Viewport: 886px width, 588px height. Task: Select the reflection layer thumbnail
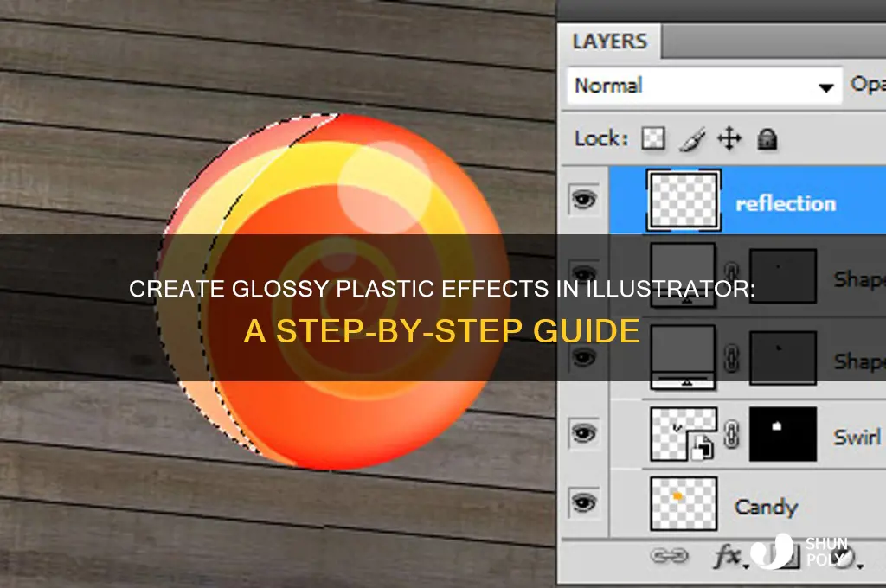point(684,201)
